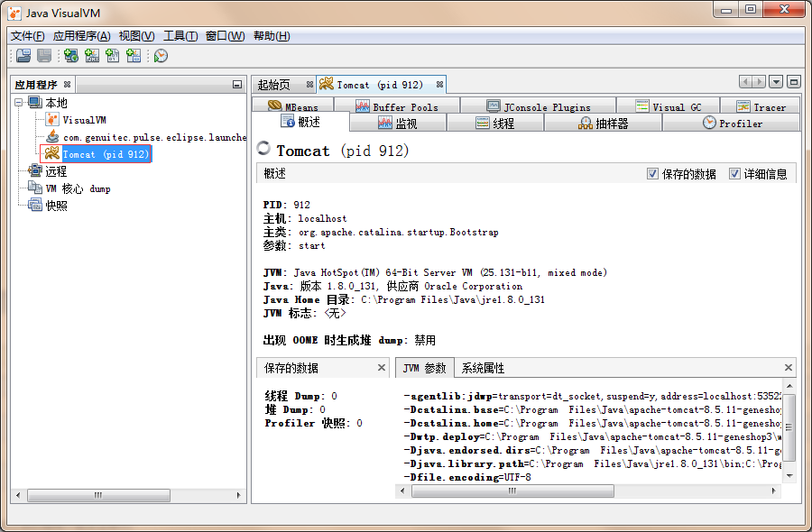Click the -Dfile.encoding=UTF-8 argument line
Screen dimensions: 812x532
coord(467,477)
